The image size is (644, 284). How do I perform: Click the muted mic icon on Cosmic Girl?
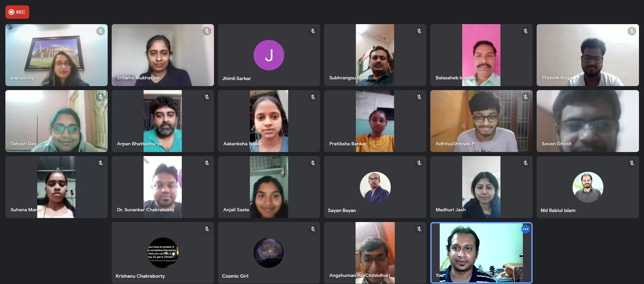tap(313, 229)
